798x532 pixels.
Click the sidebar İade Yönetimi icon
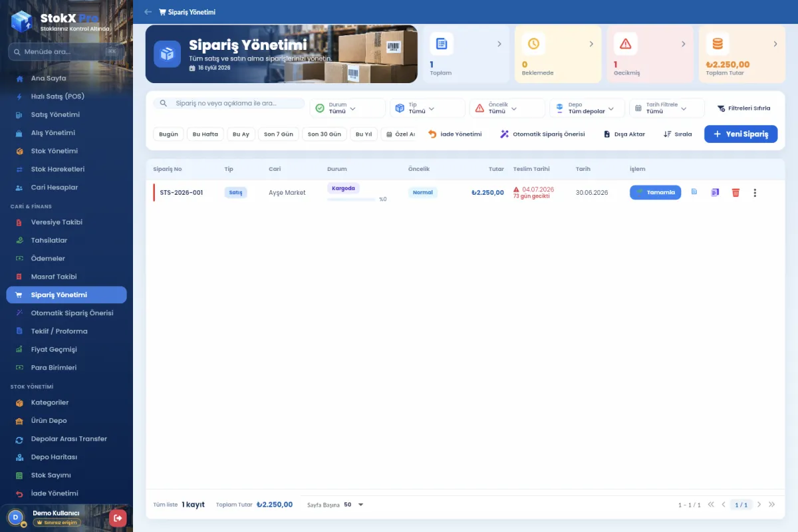[19, 493]
